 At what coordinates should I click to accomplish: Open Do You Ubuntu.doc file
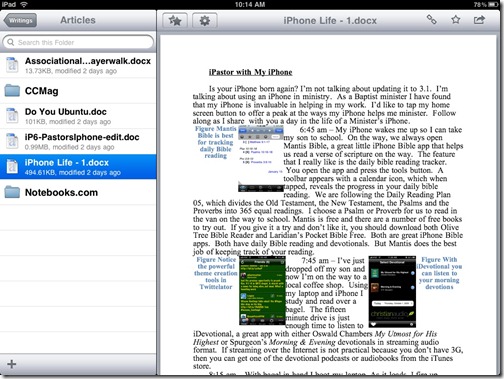[78, 116]
